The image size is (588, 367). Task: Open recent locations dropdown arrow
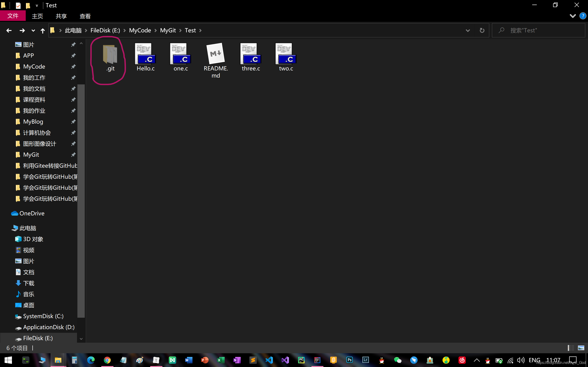tap(33, 31)
